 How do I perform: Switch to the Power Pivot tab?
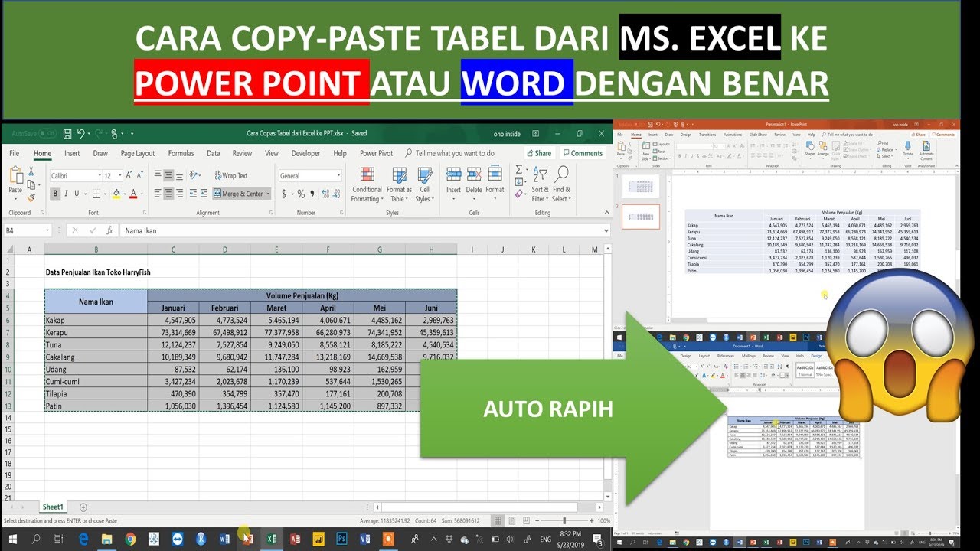[376, 153]
